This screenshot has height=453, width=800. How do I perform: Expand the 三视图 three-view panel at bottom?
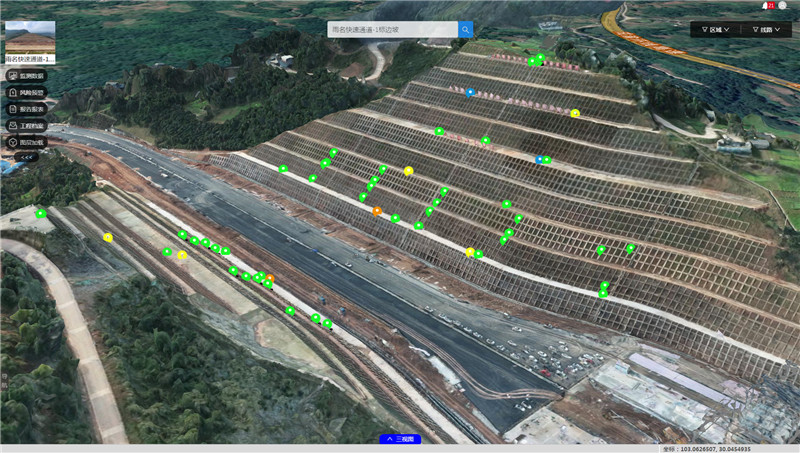tap(400, 439)
